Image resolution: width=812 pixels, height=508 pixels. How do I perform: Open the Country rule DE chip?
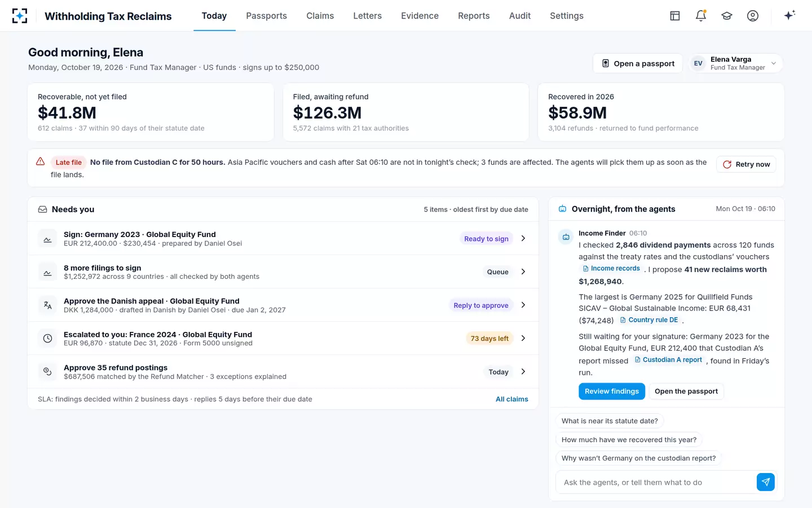[x=648, y=320]
